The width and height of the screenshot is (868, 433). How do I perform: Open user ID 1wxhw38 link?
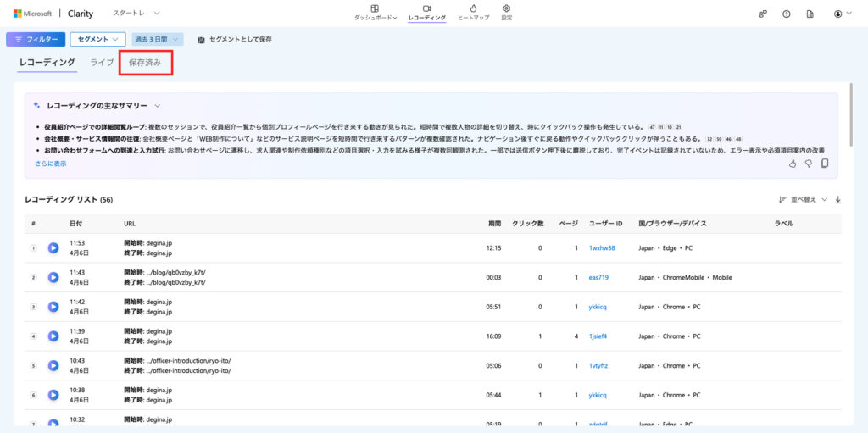coord(602,248)
